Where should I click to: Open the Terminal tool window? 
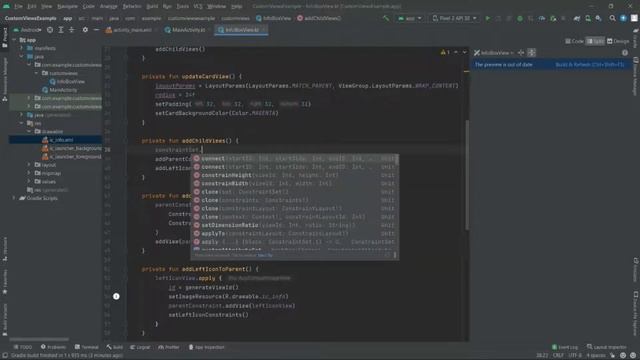point(87,347)
